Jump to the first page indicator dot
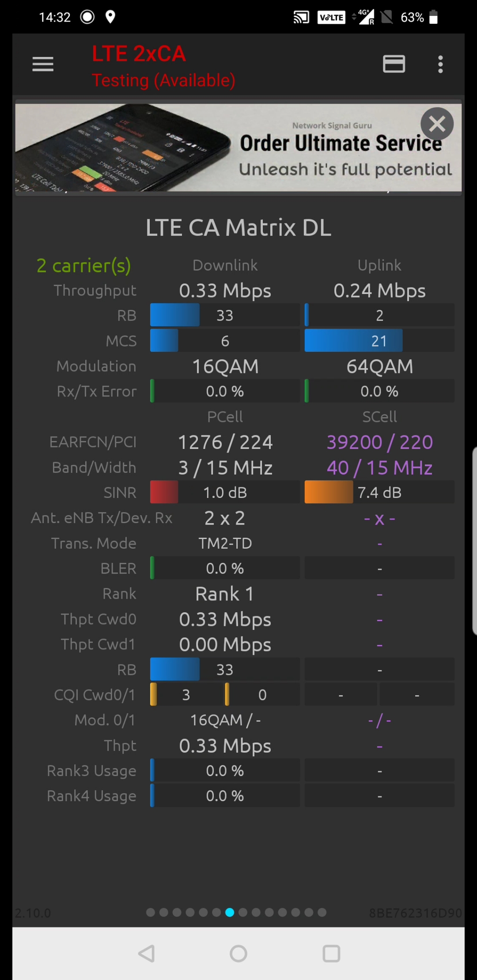This screenshot has width=477, height=980. [151, 912]
